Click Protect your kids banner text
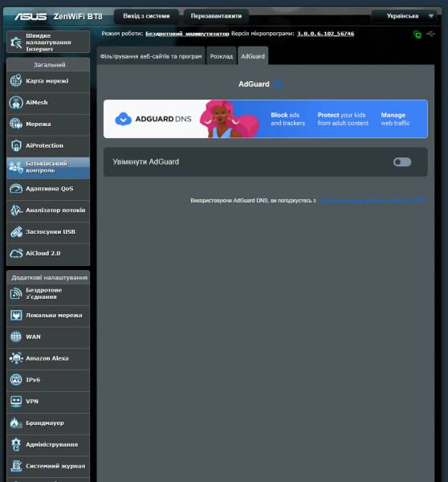Screen dimensions: 448x482 tap(343, 119)
